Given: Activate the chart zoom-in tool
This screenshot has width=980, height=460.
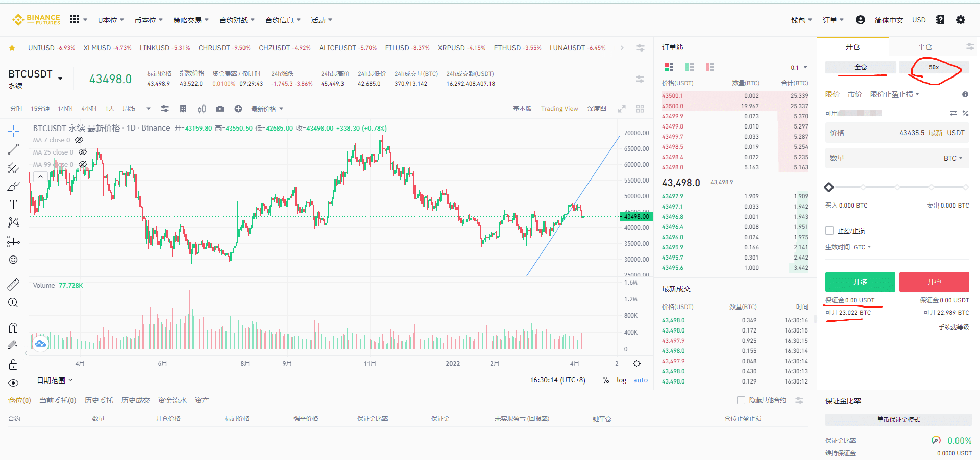Looking at the screenshot, I should coord(13,302).
